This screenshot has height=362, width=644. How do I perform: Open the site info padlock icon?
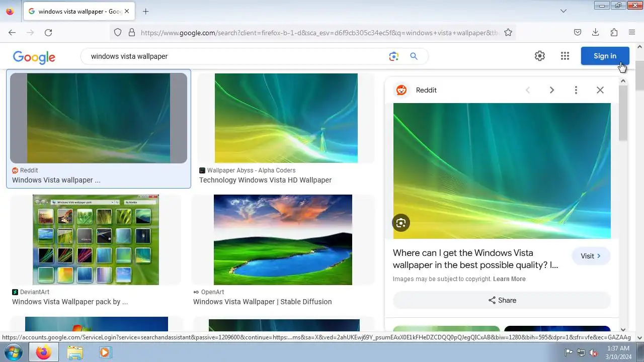(132, 33)
